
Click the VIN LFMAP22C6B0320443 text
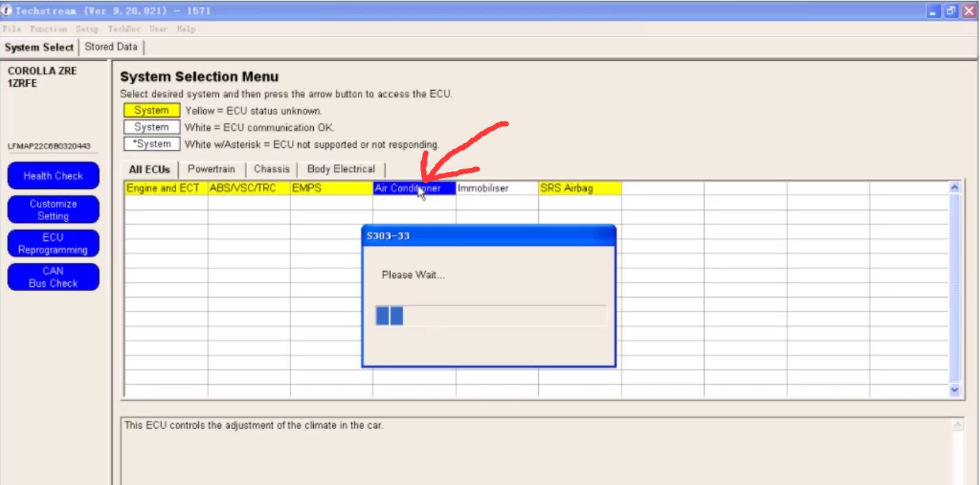pyautogui.click(x=49, y=146)
